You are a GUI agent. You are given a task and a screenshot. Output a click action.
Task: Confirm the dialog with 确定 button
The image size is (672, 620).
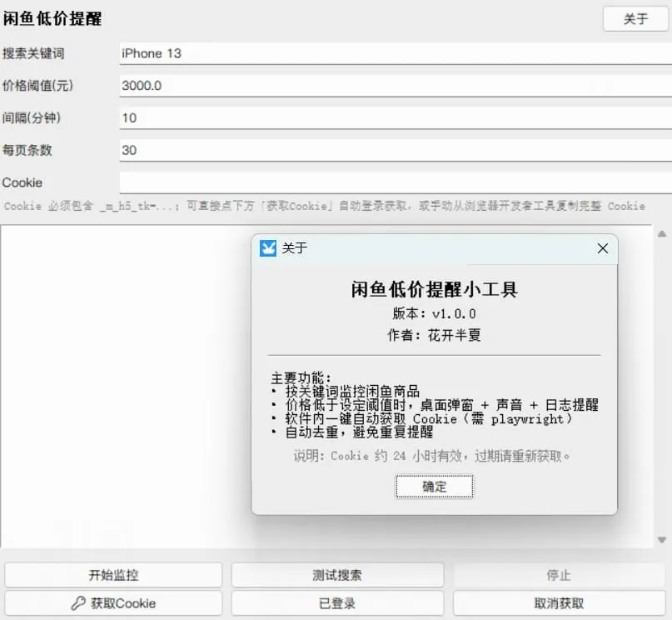[x=434, y=487]
